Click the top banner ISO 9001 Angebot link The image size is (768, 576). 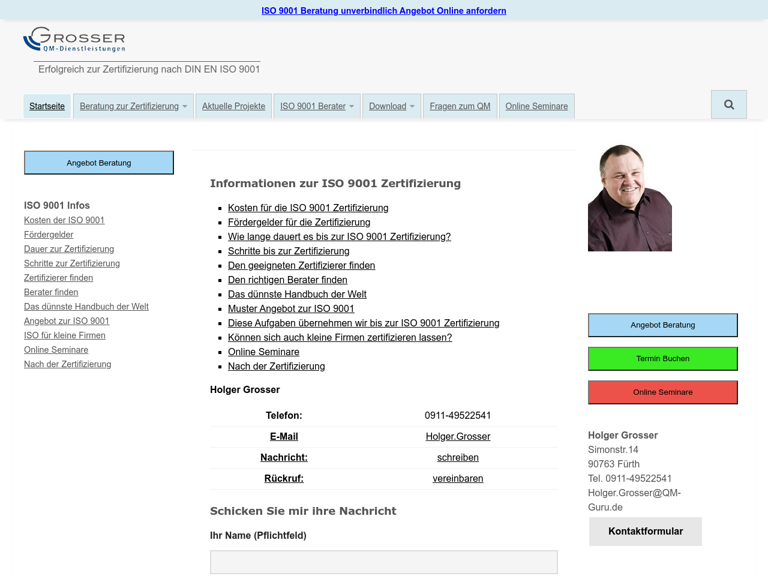pyautogui.click(x=384, y=11)
